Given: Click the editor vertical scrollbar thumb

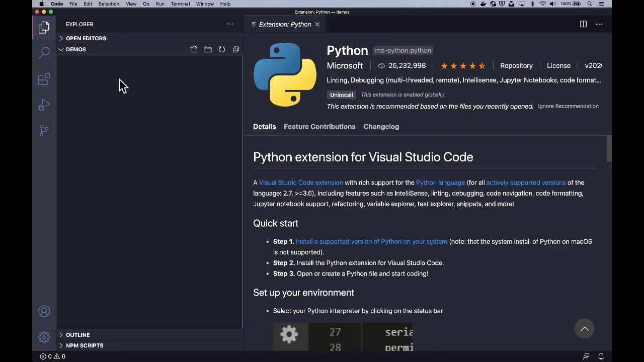Looking at the screenshot, I should coord(609,149).
